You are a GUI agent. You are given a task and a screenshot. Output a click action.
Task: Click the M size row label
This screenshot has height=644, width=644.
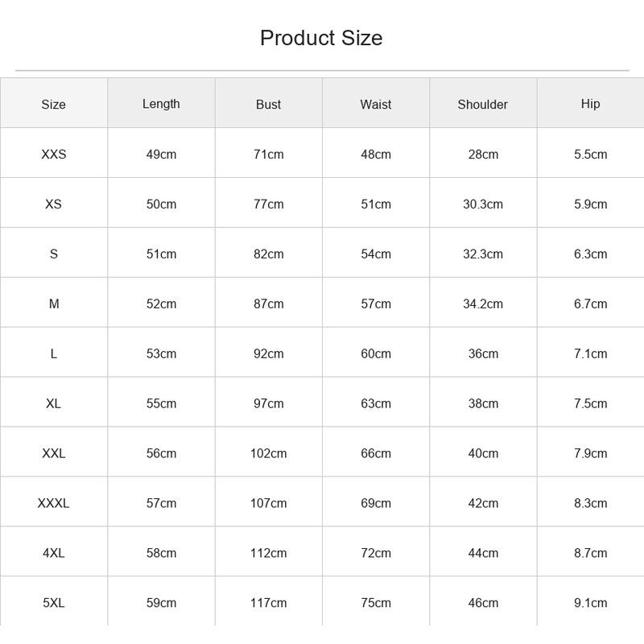click(x=54, y=303)
